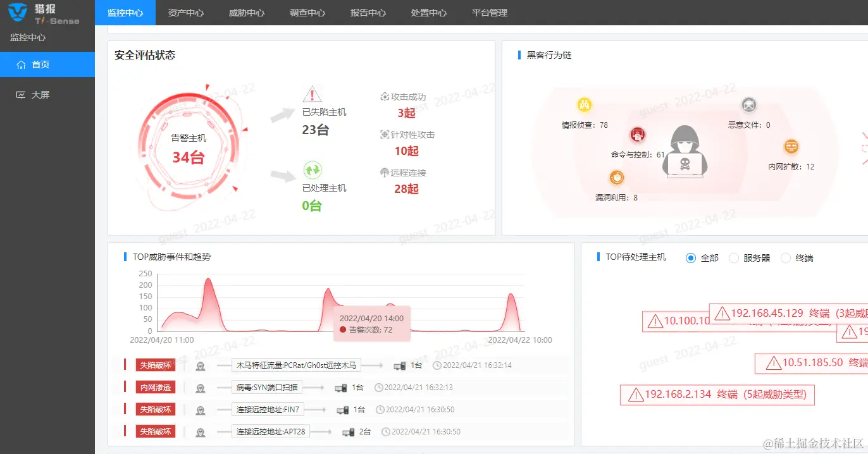
Task: Open 已失陷主机 23台 count
Action: tap(316, 130)
